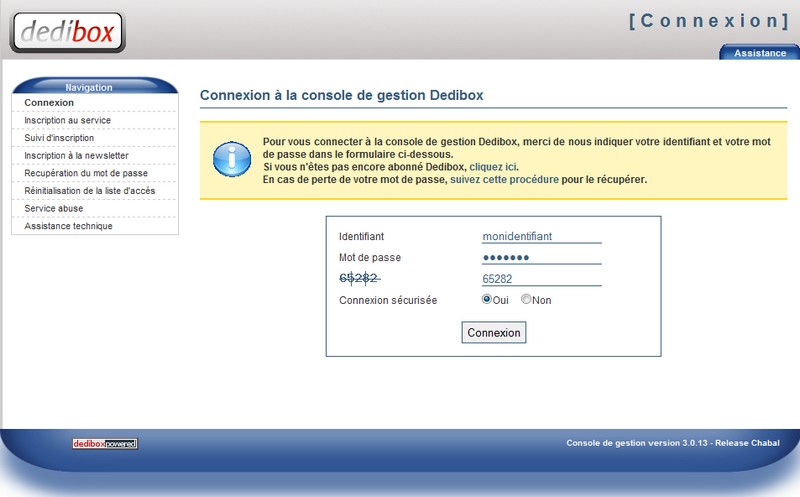Screen dimensions: 800x497
Task: Click the dedibox powered badge in footer
Action: click(x=105, y=443)
